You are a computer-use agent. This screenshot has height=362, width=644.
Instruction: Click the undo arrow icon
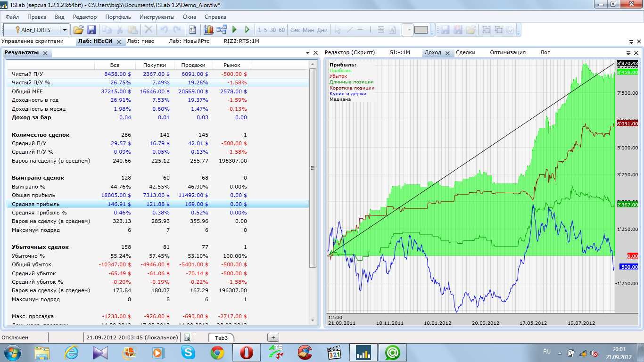164,30
